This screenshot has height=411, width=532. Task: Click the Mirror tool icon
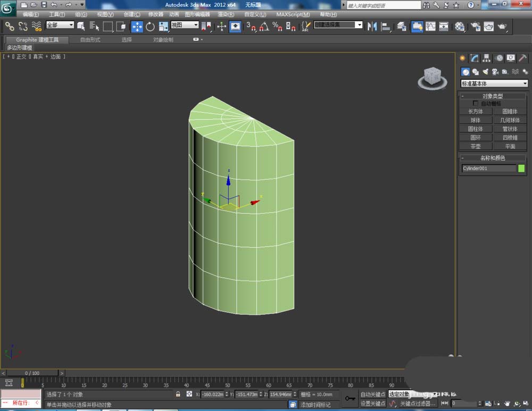coord(372,26)
